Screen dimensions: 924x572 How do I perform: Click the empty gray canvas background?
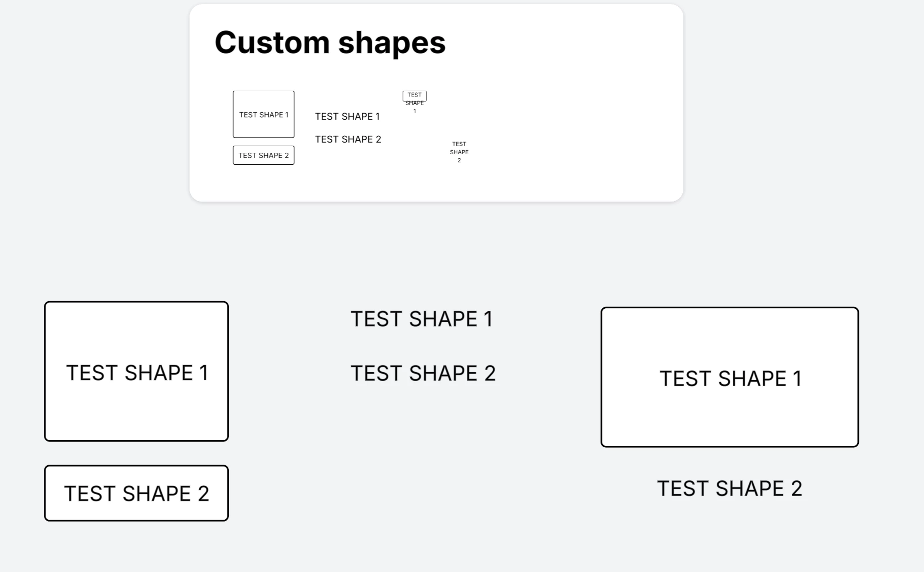[x=447, y=250]
